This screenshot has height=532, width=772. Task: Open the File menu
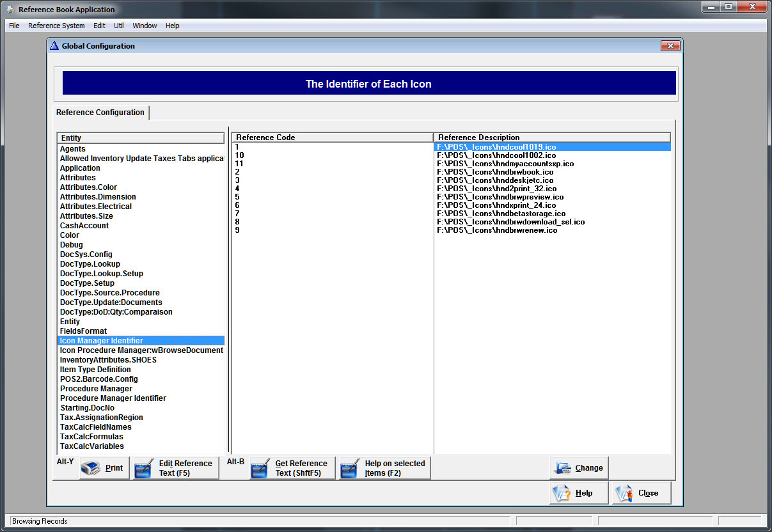pyautogui.click(x=14, y=26)
